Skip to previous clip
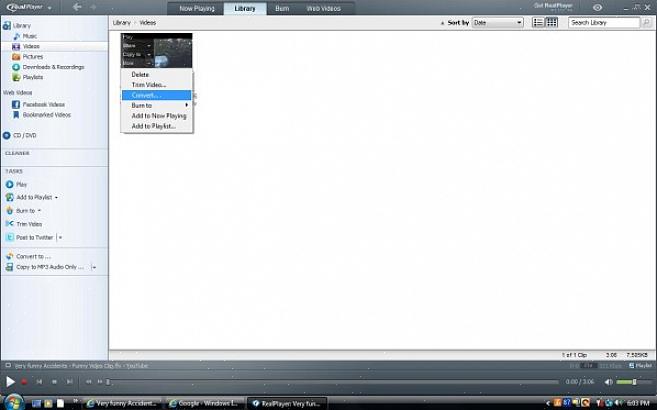This screenshot has height=410, width=657. (39, 382)
